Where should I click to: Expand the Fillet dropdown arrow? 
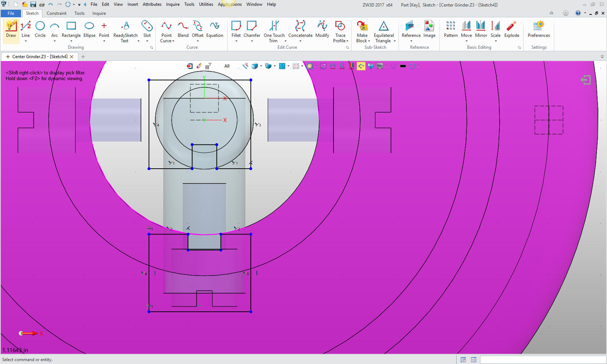[x=236, y=41]
